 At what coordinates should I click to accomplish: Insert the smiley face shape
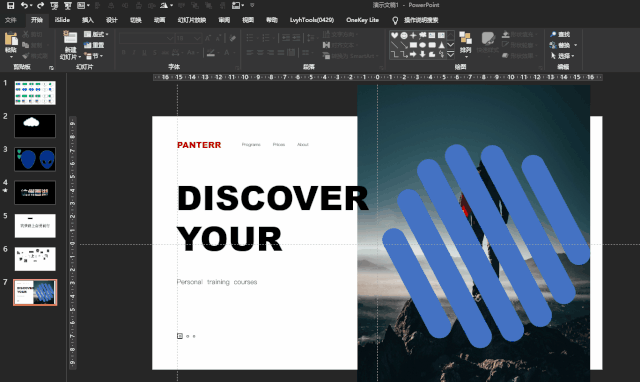click(404, 36)
